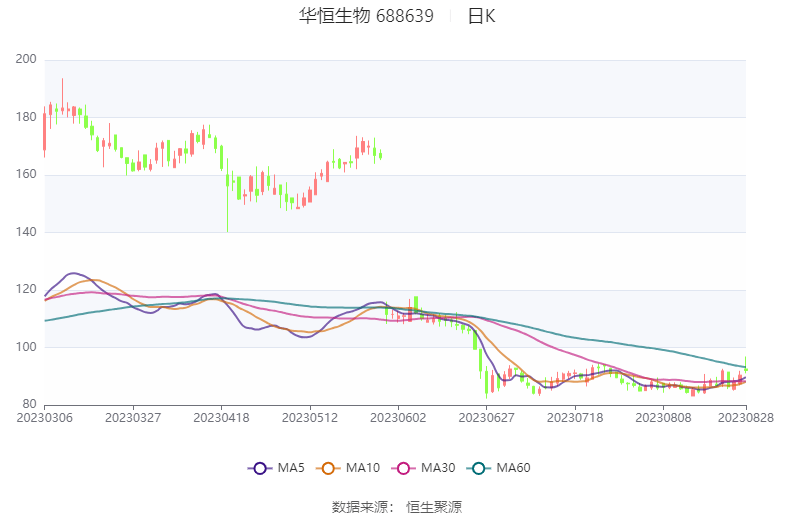794x517 pixels.
Task: Hide the MA30 series via its label text
Action: point(438,468)
